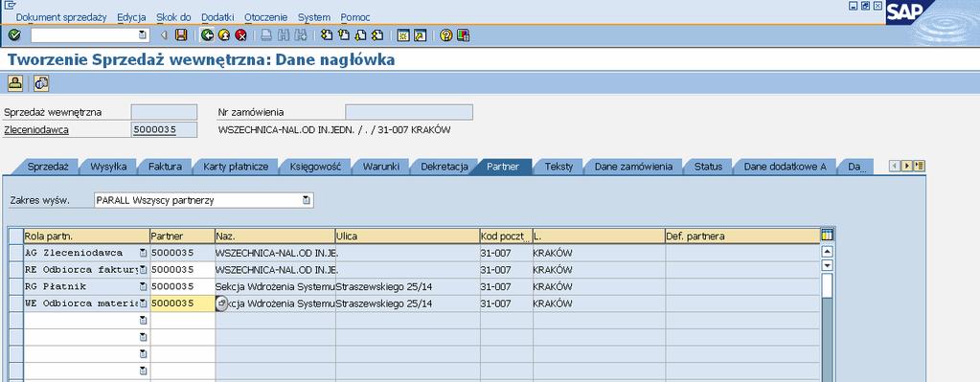Click the green Back arrow icon
This screenshot has width=980, height=382.
(x=208, y=35)
